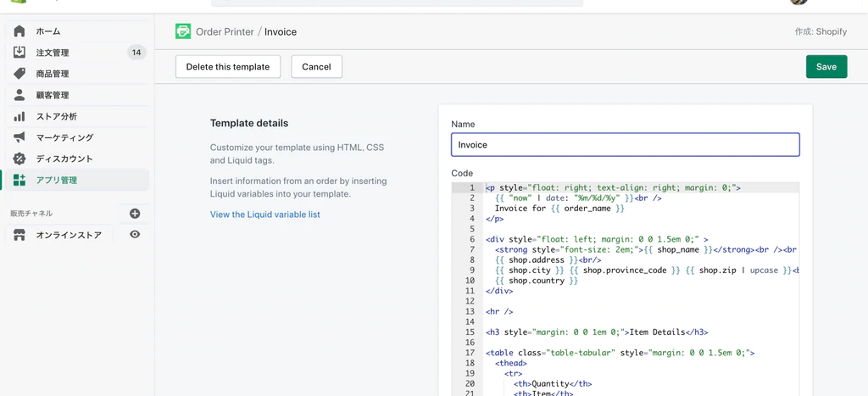Viewport: 868px width, 396px height.
Task: Add a sales channel with plus button
Action: (x=135, y=214)
